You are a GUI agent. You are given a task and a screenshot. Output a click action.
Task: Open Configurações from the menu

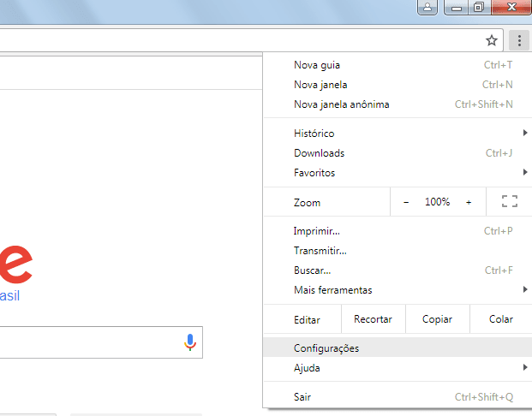pos(326,348)
